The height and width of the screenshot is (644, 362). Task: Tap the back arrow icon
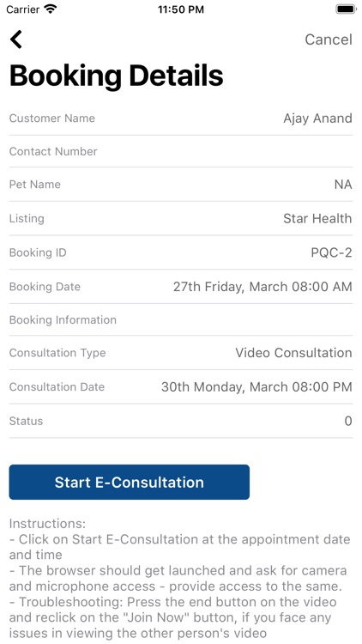(x=16, y=39)
